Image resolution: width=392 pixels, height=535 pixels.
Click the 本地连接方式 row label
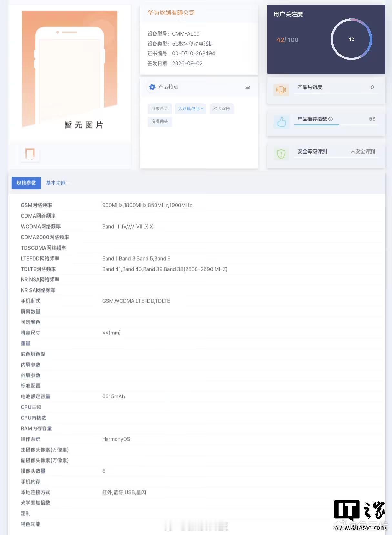(35, 492)
